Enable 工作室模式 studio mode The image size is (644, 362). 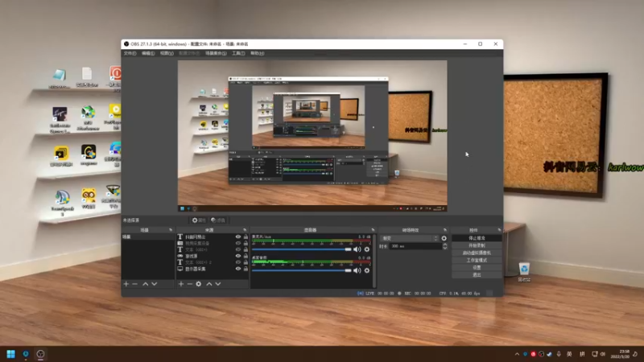pos(477,260)
